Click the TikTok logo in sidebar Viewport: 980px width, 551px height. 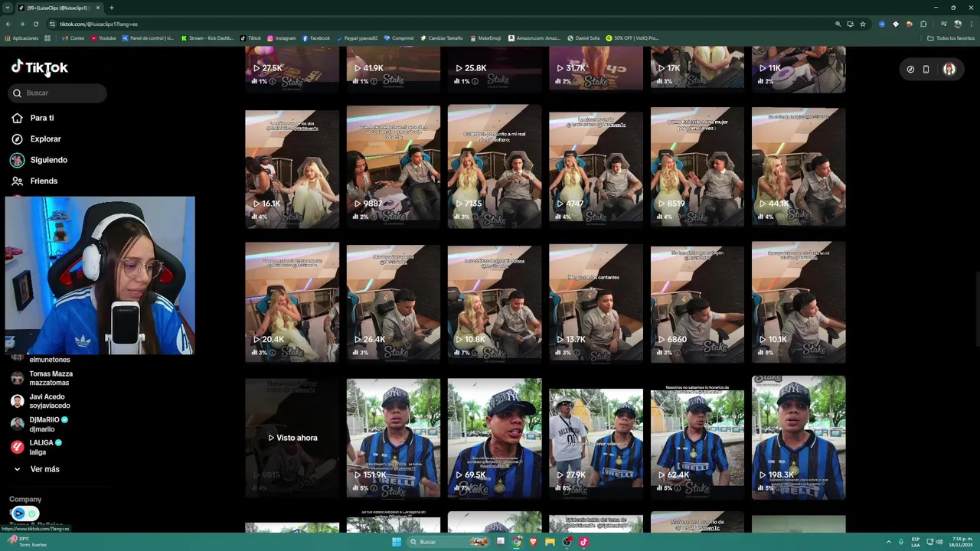click(x=40, y=67)
